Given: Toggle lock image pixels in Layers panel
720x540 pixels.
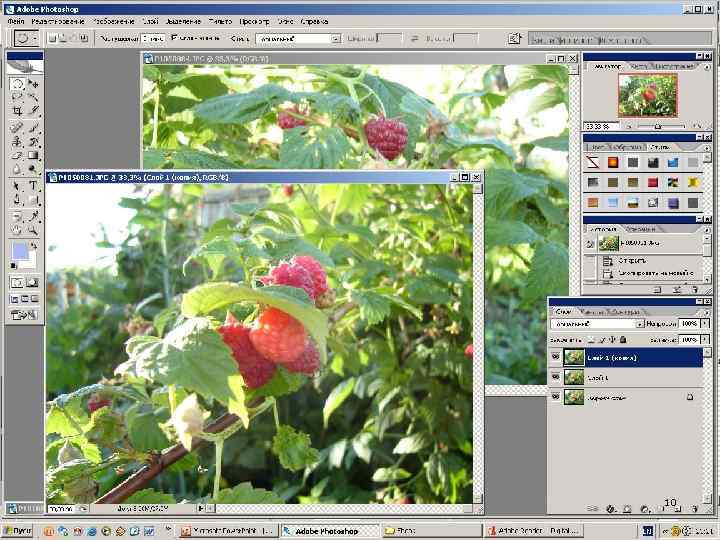Looking at the screenshot, I should [602, 340].
